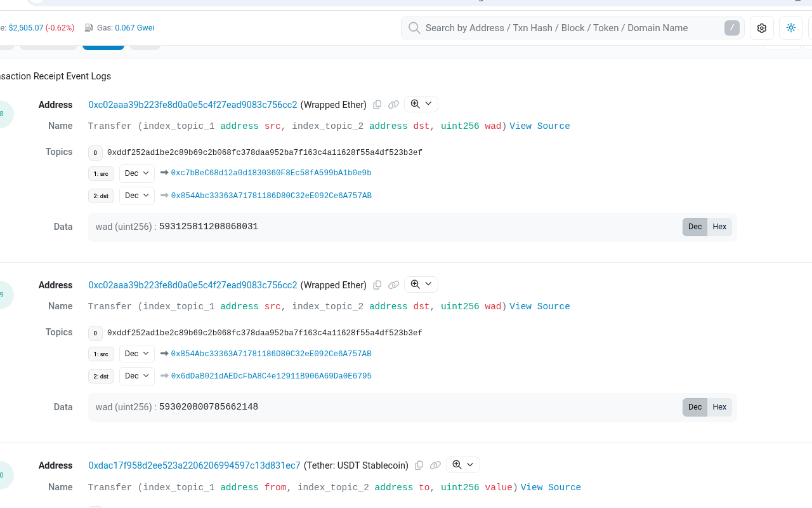Open the second Wrapped Ether contract address link
Image resolution: width=812 pixels, height=508 pixels.
point(193,285)
